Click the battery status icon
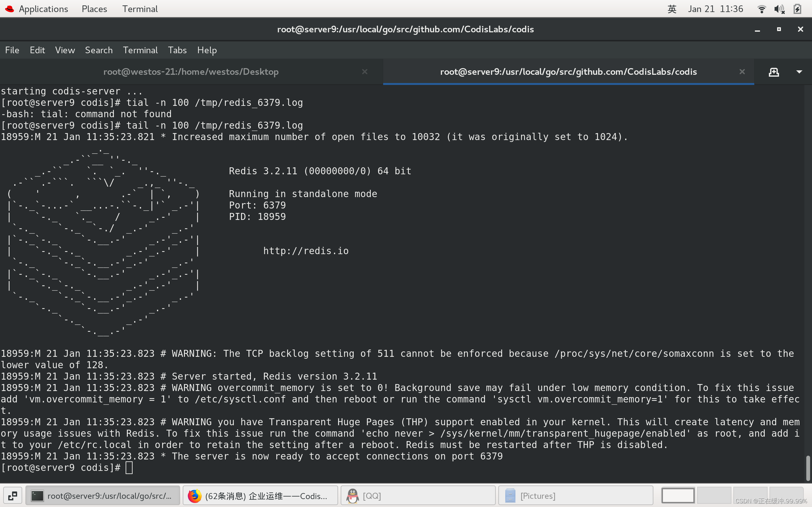This screenshot has height=507, width=812. pyautogui.click(x=798, y=9)
